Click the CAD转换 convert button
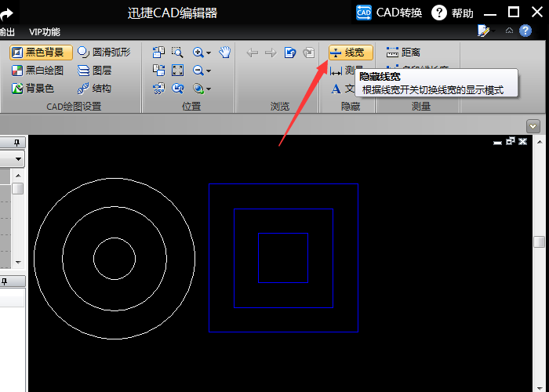Screen dimensions: 549x392 pyautogui.click(x=389, y=13)
